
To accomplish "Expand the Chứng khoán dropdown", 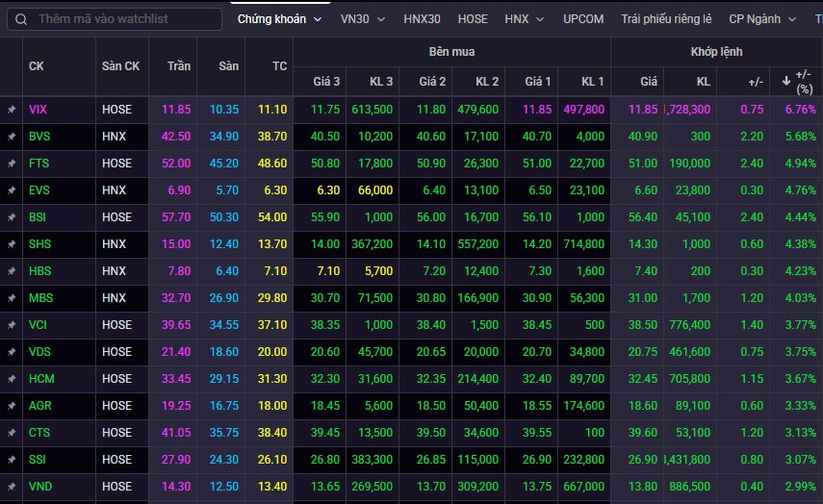I will 279,19.
